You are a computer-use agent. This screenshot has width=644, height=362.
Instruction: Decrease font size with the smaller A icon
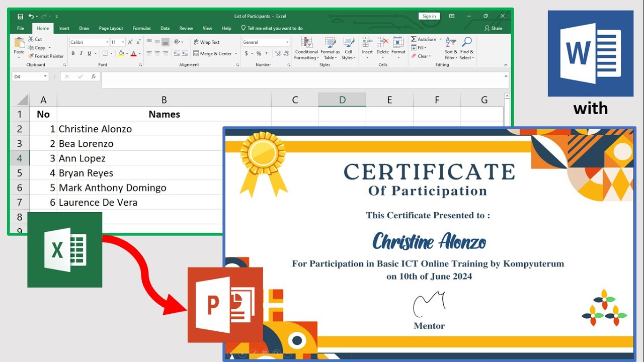(x=138, y=42)
